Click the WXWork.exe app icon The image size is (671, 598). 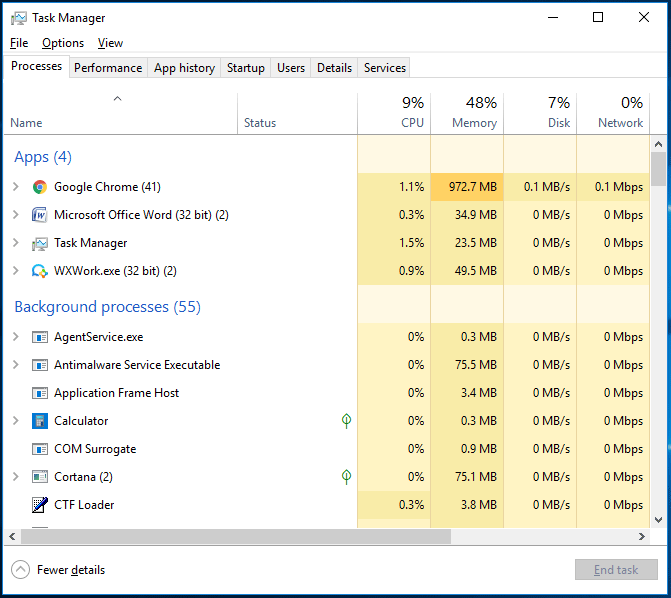40,271
